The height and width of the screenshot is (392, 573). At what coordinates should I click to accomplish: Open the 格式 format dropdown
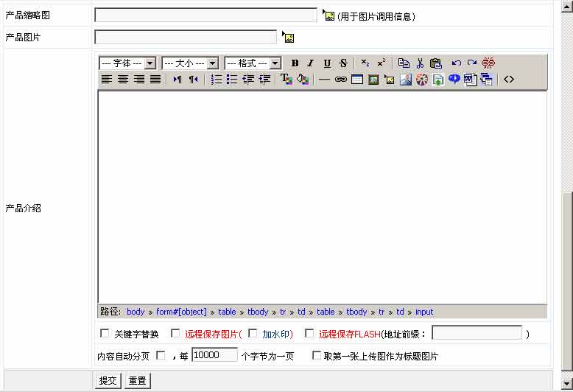253,63
